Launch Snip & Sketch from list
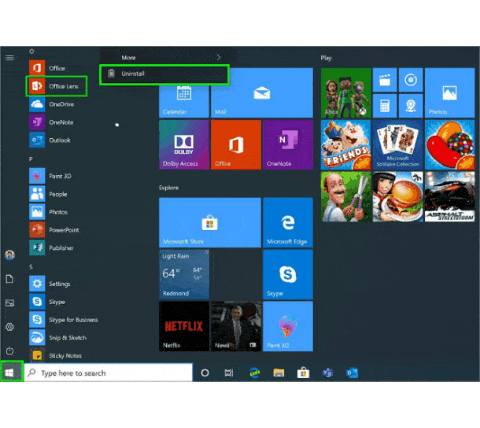The height and width of the screenshot is (428, 480). [x=58, y=338]
